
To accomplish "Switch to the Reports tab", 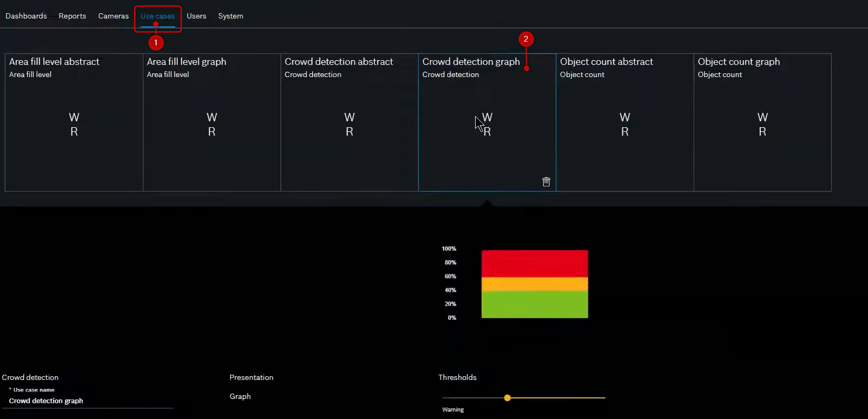I will 72,16.
